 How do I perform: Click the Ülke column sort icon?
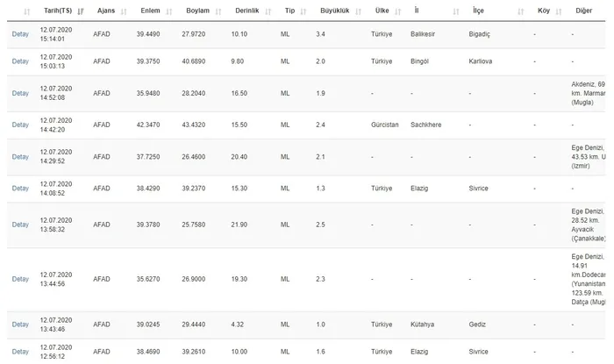399,11
